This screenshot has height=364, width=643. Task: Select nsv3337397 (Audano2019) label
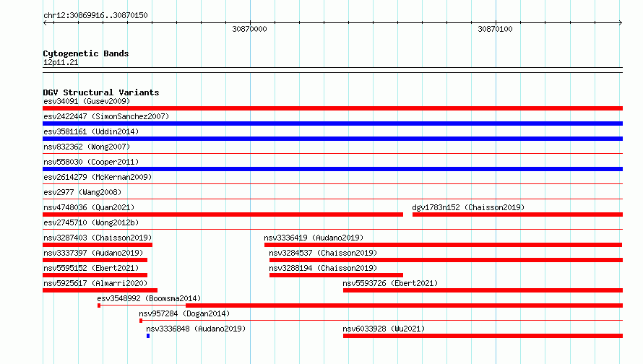point(93,253)
